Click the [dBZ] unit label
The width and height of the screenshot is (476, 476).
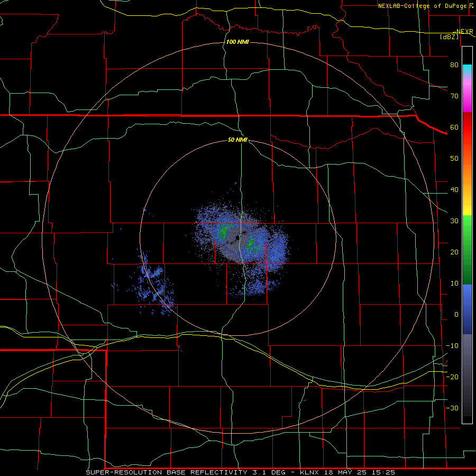pyautogui.click(x=449, y=36)
